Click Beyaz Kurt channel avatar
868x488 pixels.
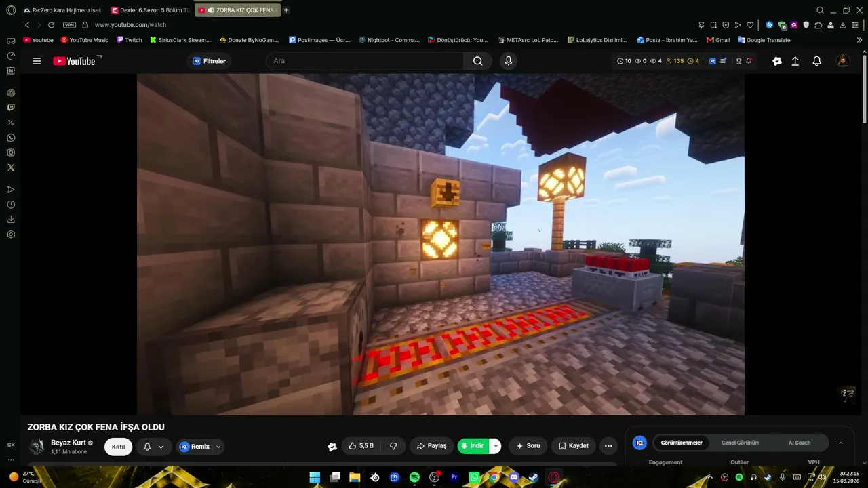pos(37,446)
